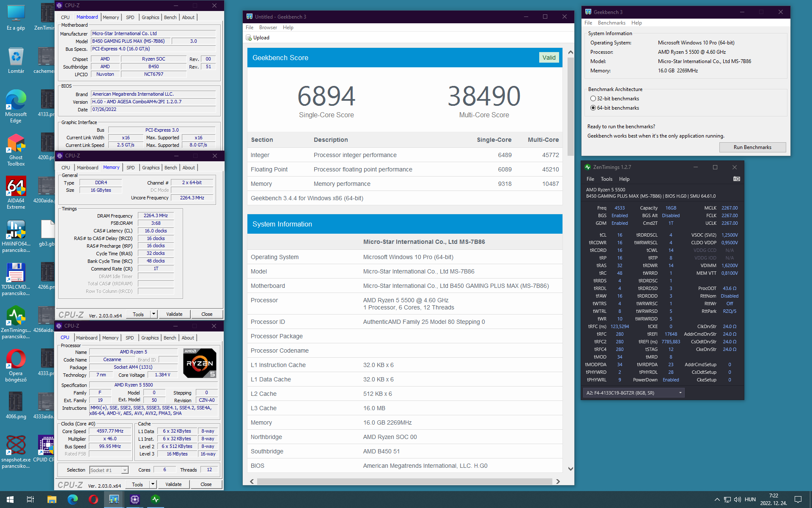
Task: Switch to SPD tab in Memory CPU-Z window
Action: point(131,168)
